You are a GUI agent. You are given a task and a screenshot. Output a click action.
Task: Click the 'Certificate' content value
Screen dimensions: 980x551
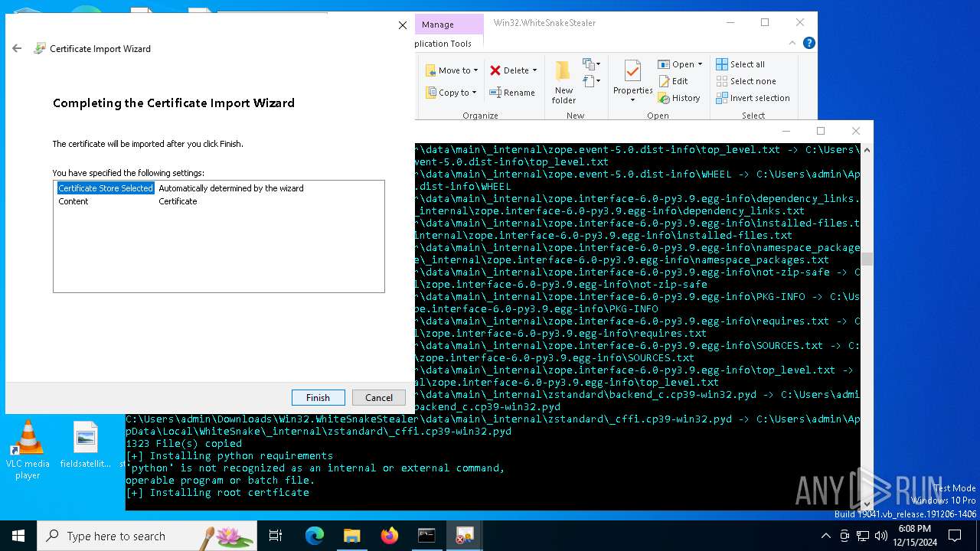click(x=178, y=201)
